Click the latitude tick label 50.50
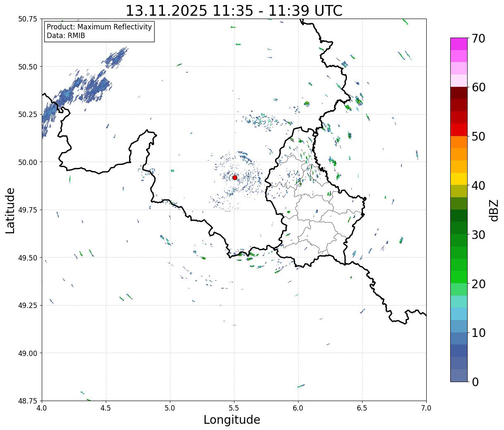Viewport: 504px width, 430px height. (28, 67)
